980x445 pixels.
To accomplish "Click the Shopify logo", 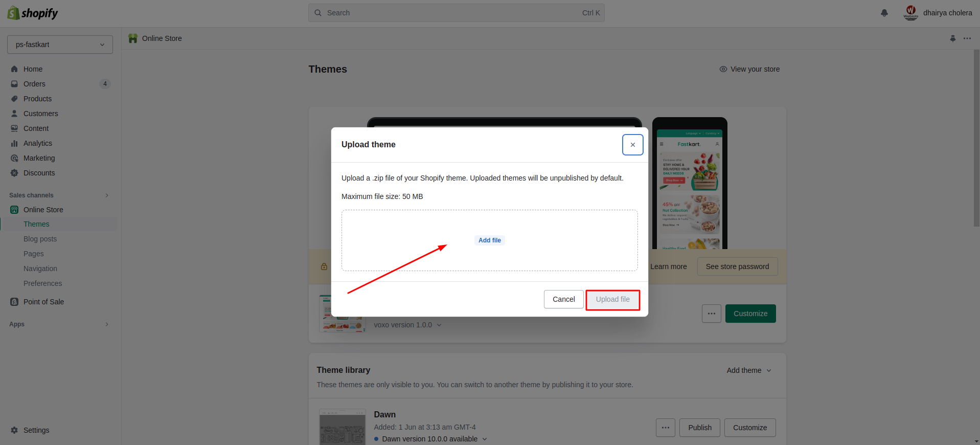I will [33, 13].
